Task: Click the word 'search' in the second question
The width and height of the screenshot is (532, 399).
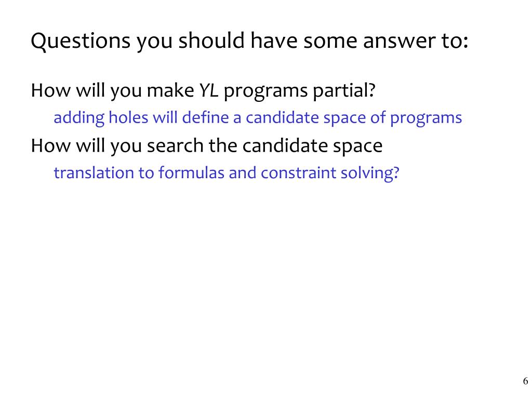Action: (175, 146)
